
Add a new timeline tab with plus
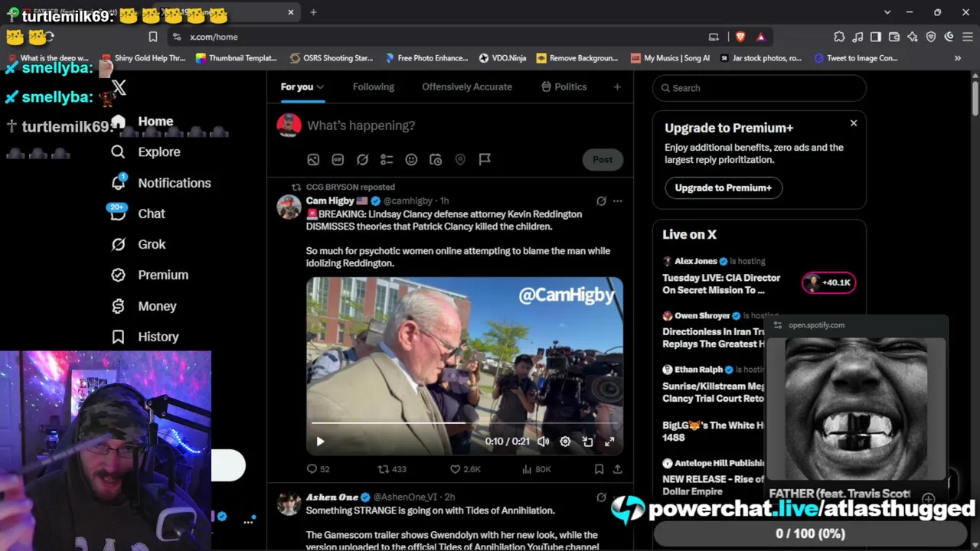[x=617, y=86]
